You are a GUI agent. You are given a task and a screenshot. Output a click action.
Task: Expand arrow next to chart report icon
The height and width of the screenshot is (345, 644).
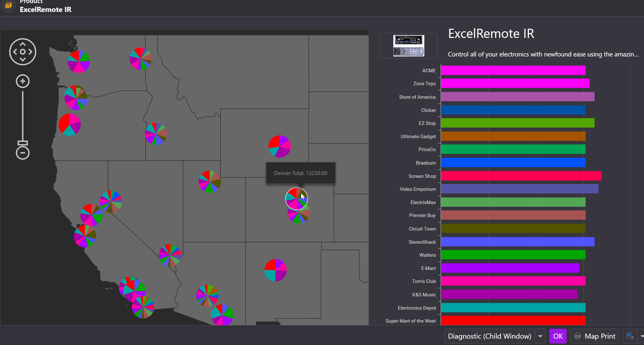[641, 336]
